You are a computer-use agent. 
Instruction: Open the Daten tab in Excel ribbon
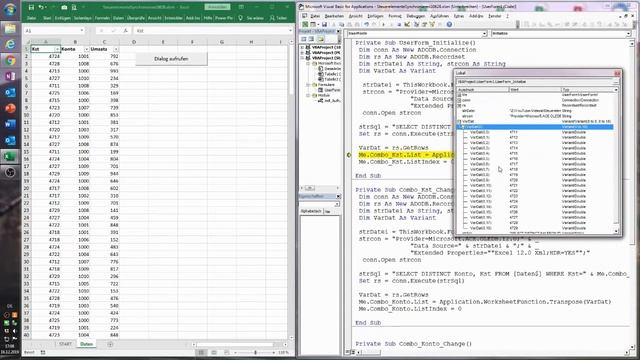point(118,18)
